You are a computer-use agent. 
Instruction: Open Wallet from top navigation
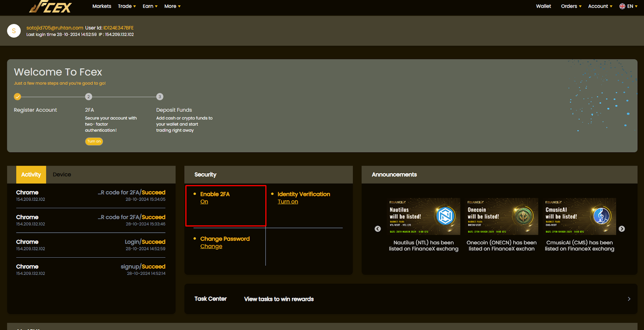click(x=543, y=6)
